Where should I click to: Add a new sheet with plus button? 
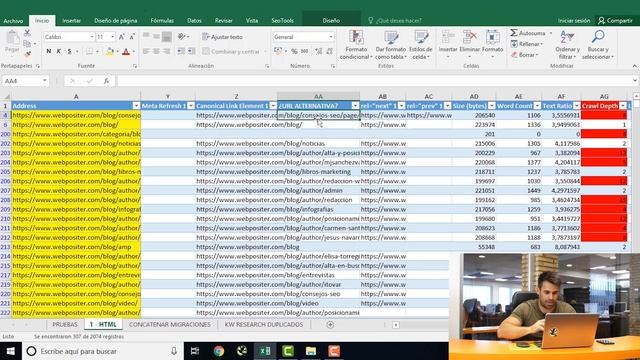coord(330,325)
